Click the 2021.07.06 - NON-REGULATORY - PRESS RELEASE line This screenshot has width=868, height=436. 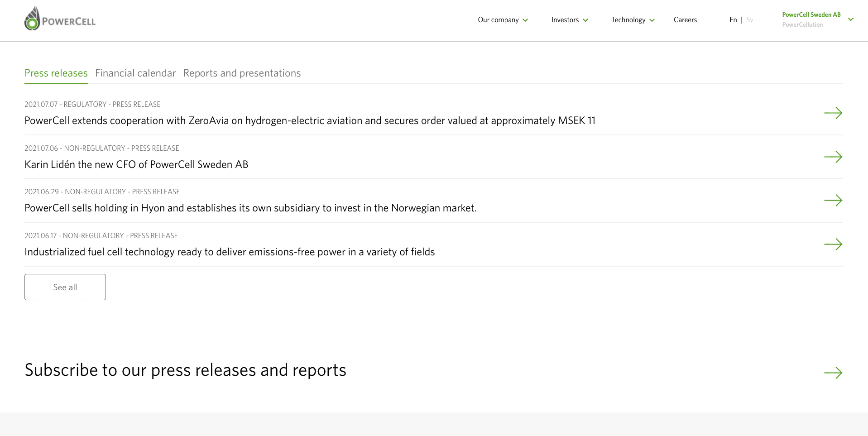click(x=102, y=149)
